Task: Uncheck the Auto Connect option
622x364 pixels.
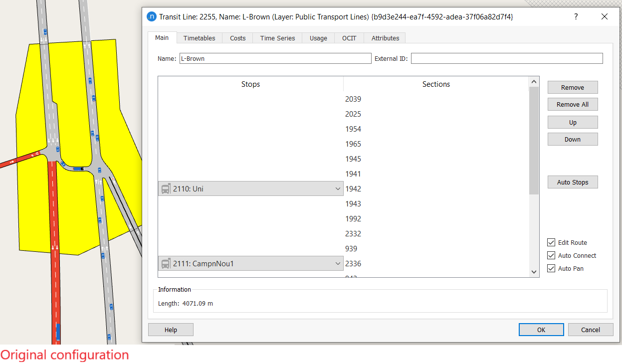Action: tap(551, 256)
